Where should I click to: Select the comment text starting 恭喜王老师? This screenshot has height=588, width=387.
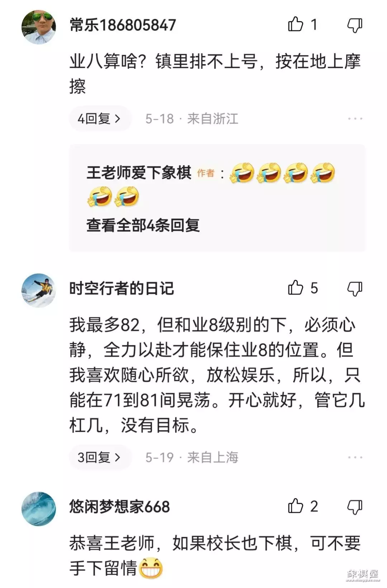pyautogui.click(x=215, y=556)
